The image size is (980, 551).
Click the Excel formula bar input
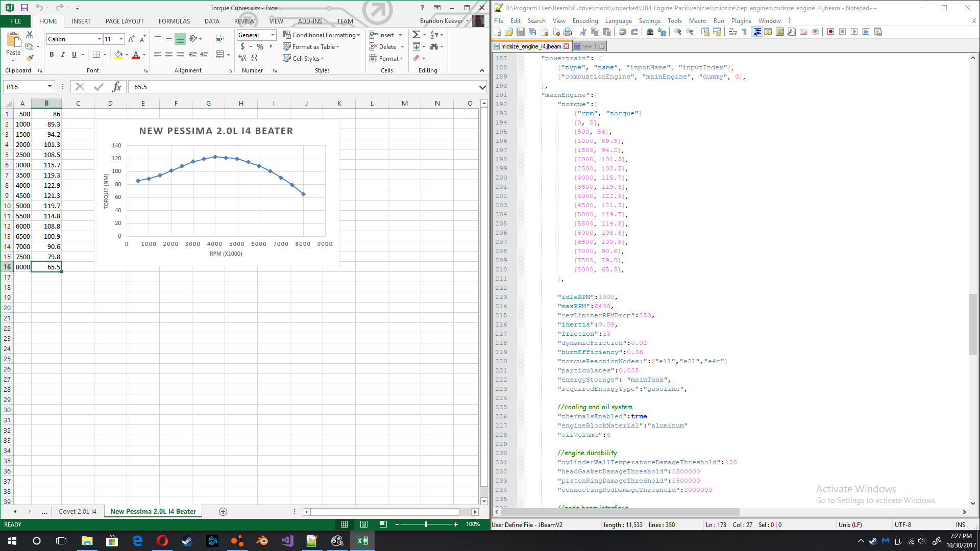click(304, 87)
